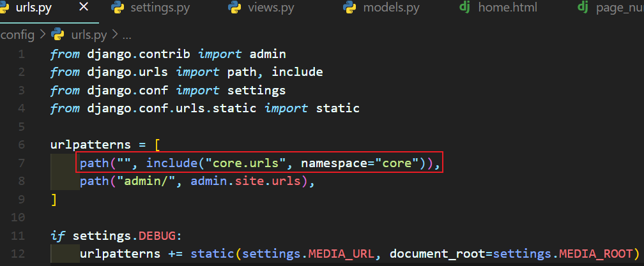Screen dimensions: 644x266
Task: Click the word include on line 2
Action: point(297,73)
